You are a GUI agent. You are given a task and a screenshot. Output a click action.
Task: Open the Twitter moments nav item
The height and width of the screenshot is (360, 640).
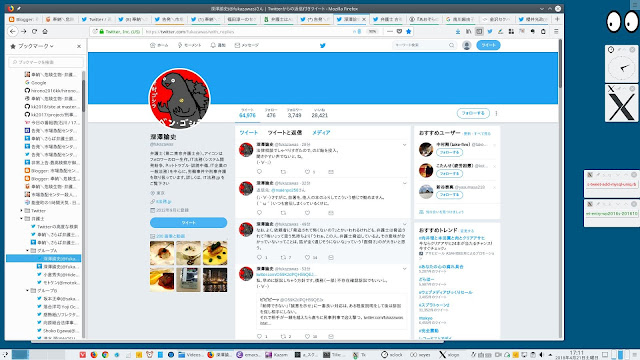189,45
